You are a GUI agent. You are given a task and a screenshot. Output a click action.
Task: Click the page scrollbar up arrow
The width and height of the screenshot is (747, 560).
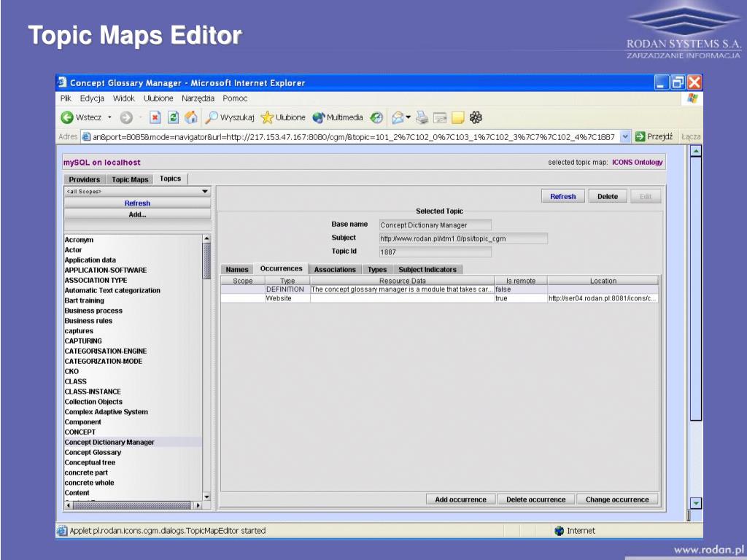pos(696,152)
